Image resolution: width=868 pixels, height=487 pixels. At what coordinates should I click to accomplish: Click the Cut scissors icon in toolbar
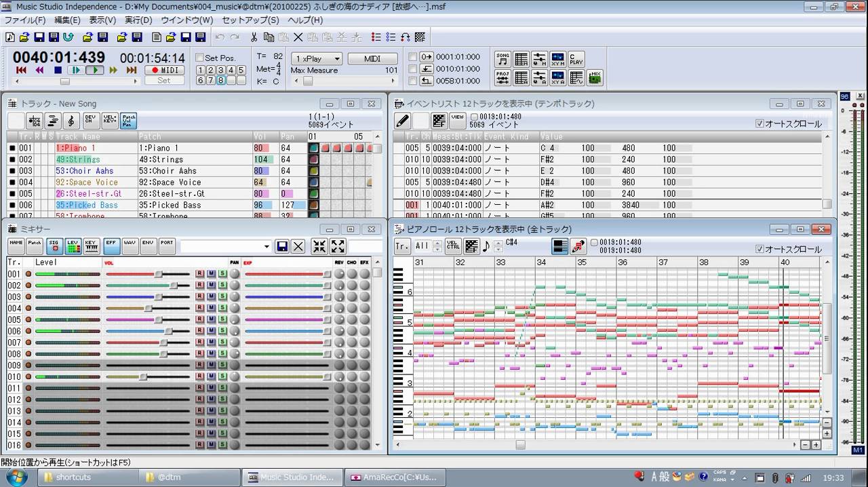tap(254, 37)
